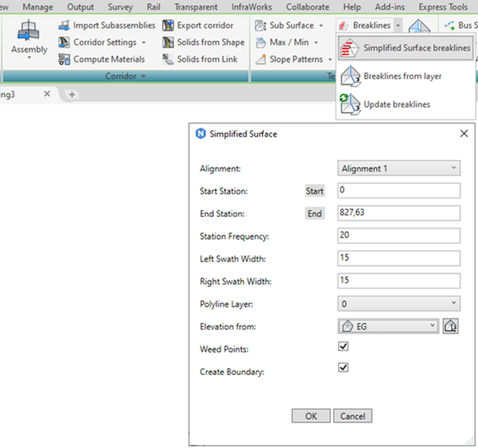This screenshot has height=448, width=478.
Task: Click the End Station input field
Action: click(x=399, y=213)
